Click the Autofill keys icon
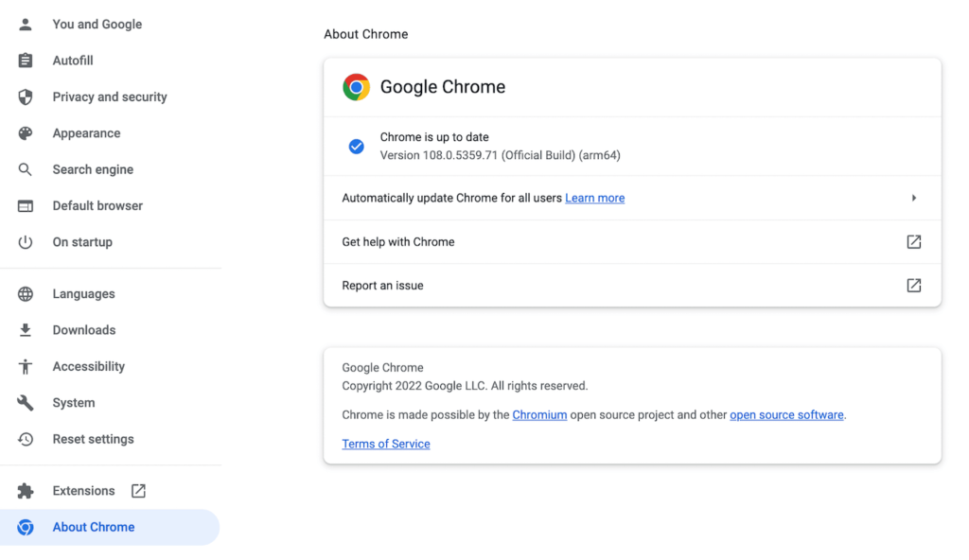This screenshot has width=969, height=560. tap(25, 60)
